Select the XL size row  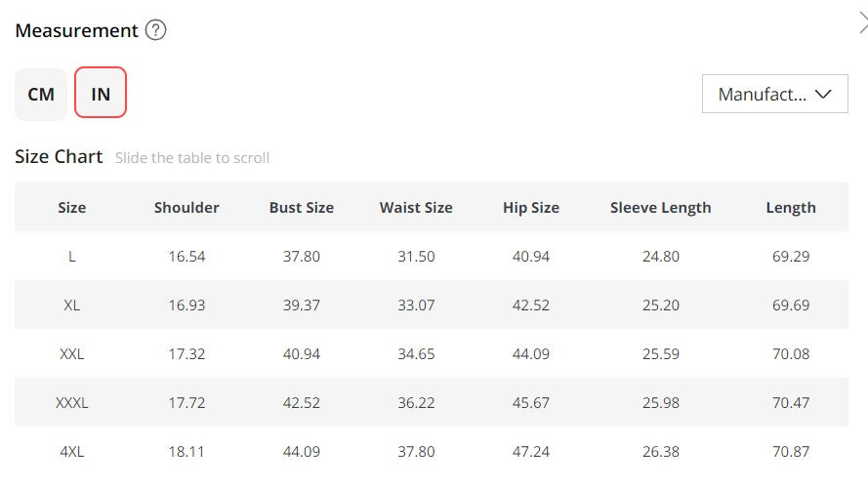(71, 305)
